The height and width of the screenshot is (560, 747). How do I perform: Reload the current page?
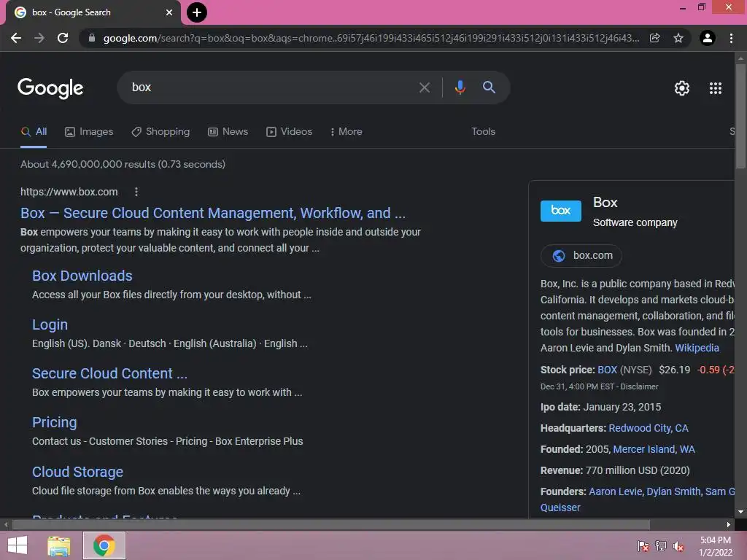coord(63,38)
